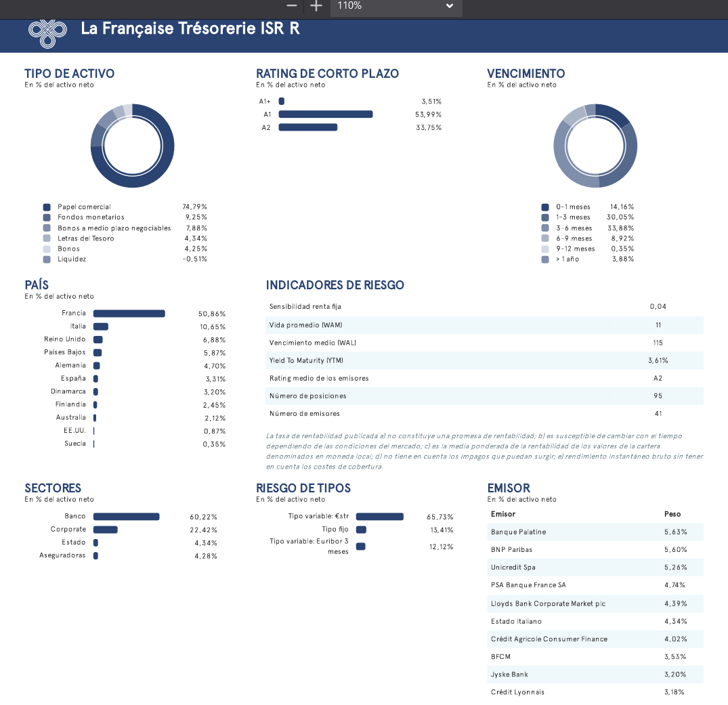Click the Liquidez value -0,51%
The height and width of the screenshot is (705, 728).
pyautogui.click(x=194, y=259)
